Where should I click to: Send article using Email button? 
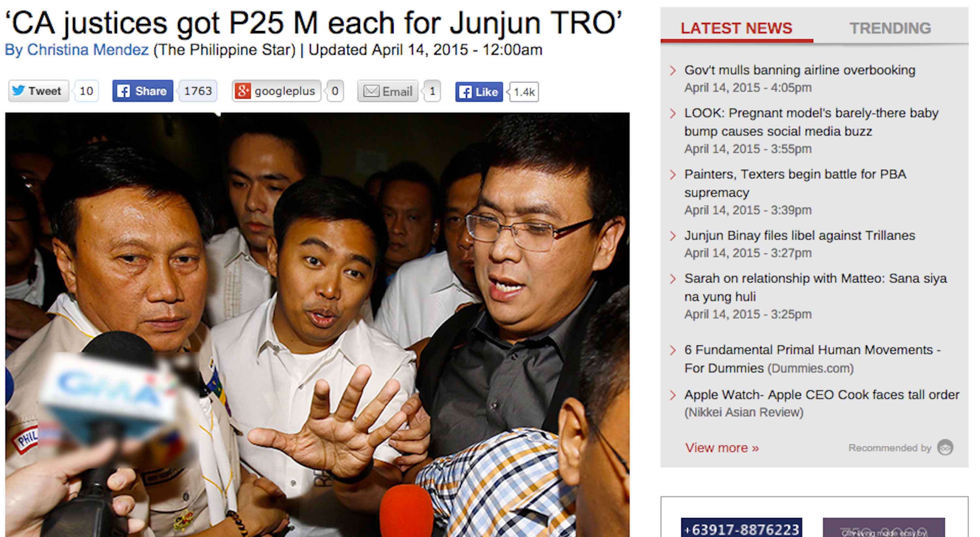coord(388,91)
